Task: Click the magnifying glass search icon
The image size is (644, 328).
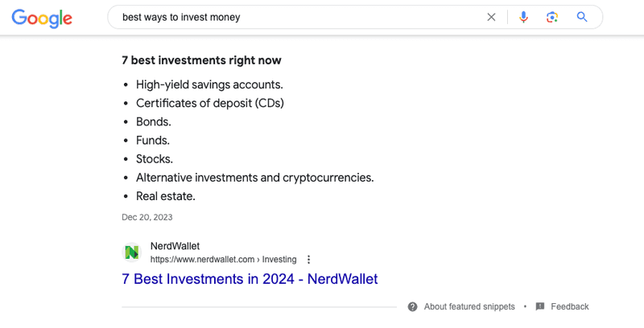Action: 582,17
